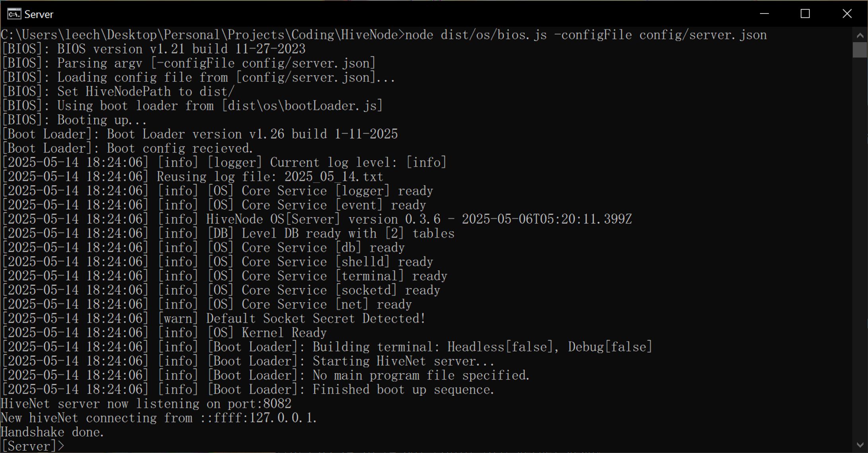Maximize the Server console window
The image size is (868, 453).
[805, 14]
